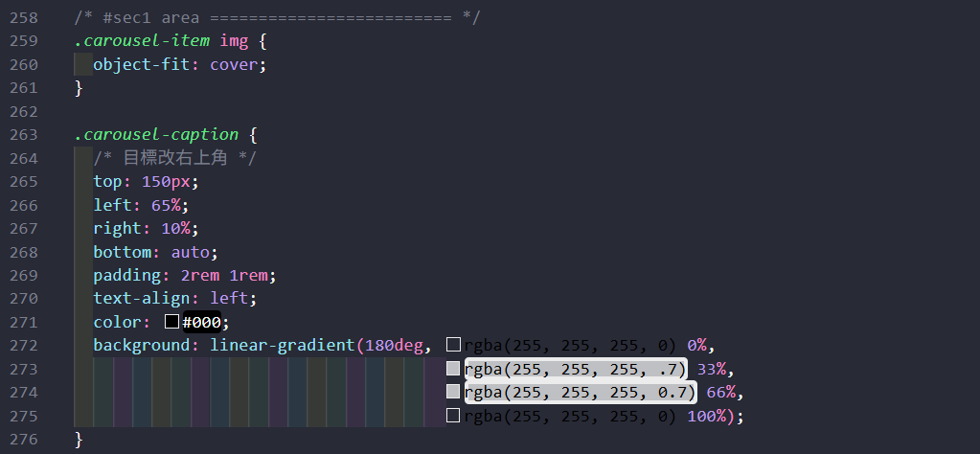The width and height of the screenshot is (980, 454).
Task: Select the swatch on the 66% gradient line
Action: click(454, 392)
